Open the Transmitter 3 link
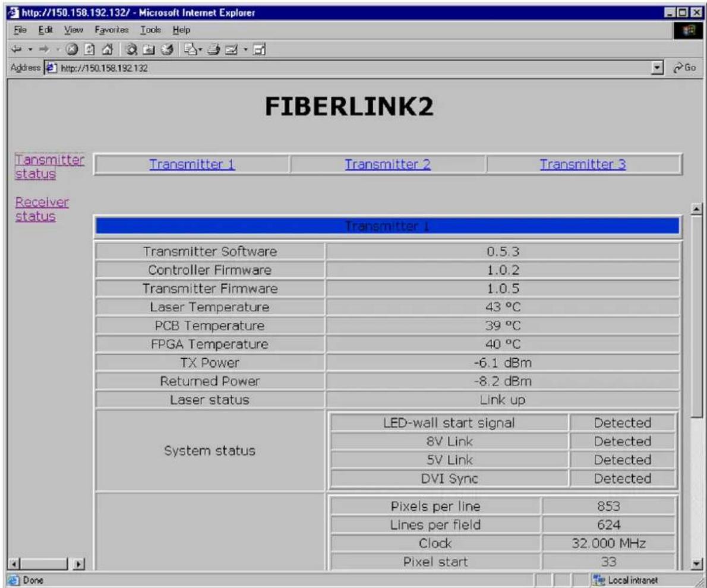Screen dimensions: 707x588 click(583, 164)
